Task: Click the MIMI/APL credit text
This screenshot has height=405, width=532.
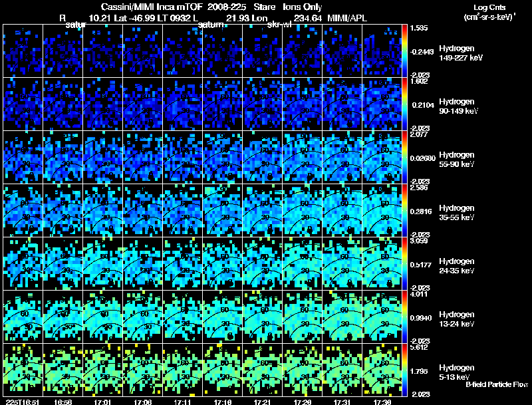Action: click(x=347, y=18)
